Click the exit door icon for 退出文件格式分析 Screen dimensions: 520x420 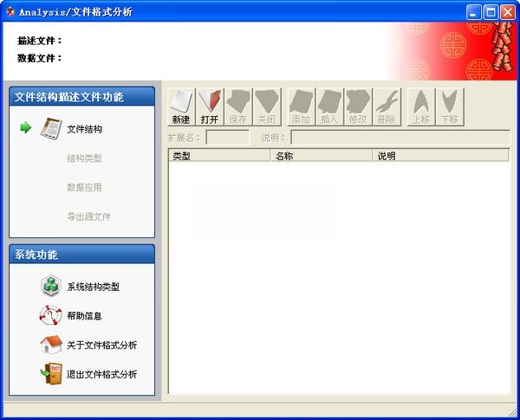(x=51, y=373)
